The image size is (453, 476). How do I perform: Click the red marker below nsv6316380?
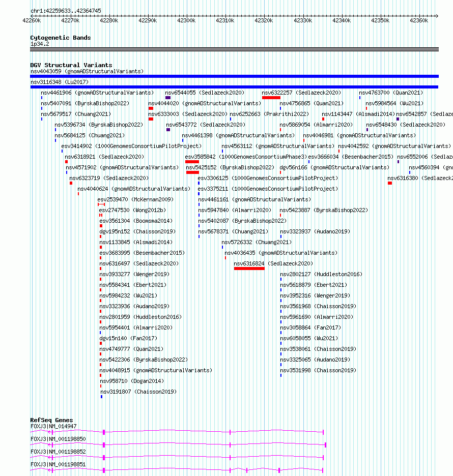coord(390,183)
